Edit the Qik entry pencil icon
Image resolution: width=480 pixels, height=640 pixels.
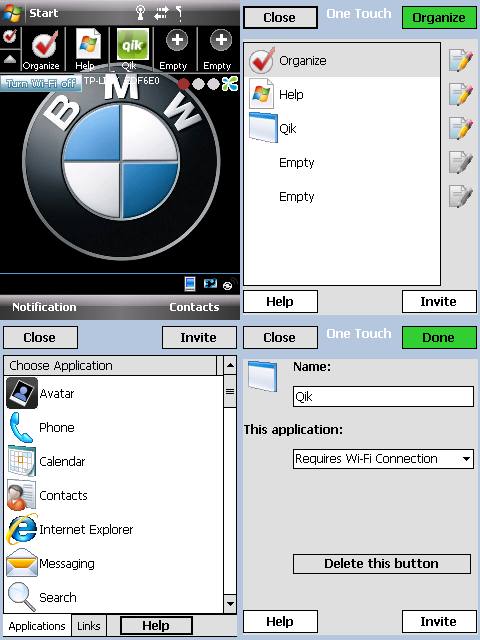click(461, 128)
